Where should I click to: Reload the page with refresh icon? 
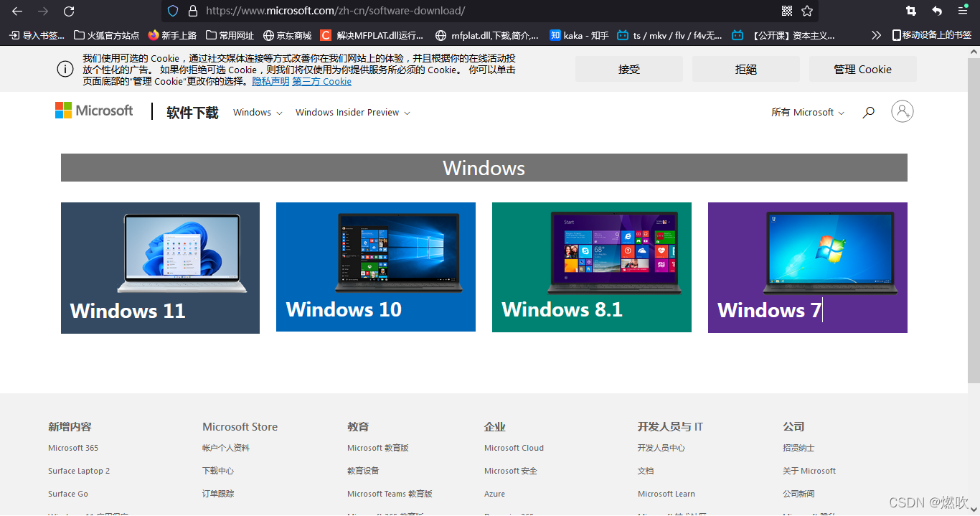pos(69,11)
